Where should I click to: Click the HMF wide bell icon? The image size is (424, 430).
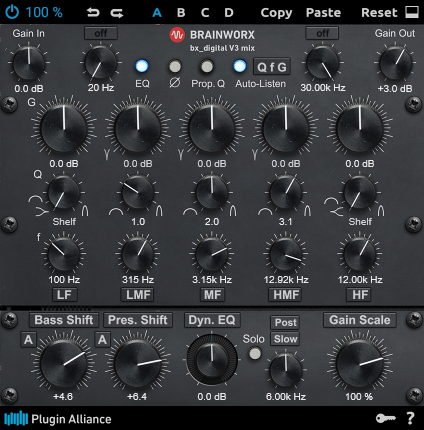pyautogui.click(x=265, y=212)
